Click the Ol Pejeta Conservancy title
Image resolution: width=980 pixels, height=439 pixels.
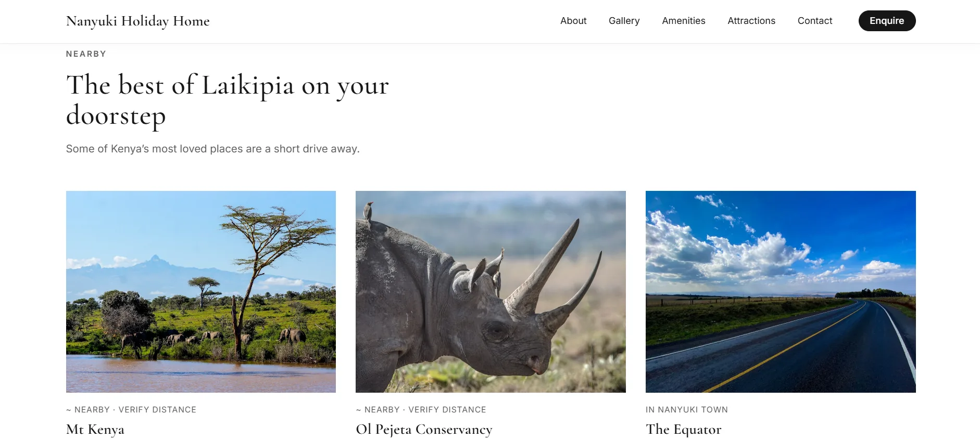(x=424, y=430)
